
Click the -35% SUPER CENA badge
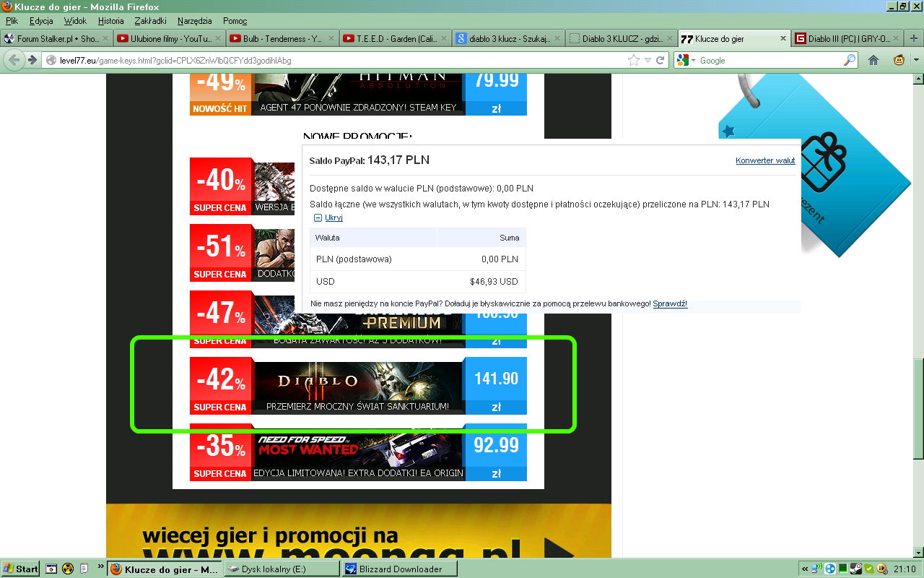point(220,452)
